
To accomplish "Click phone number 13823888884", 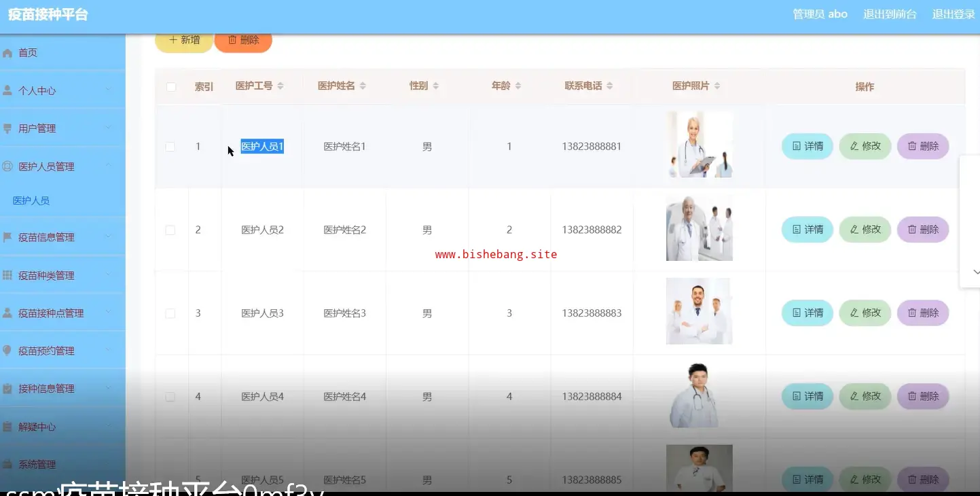I will [x=592, y=397].
